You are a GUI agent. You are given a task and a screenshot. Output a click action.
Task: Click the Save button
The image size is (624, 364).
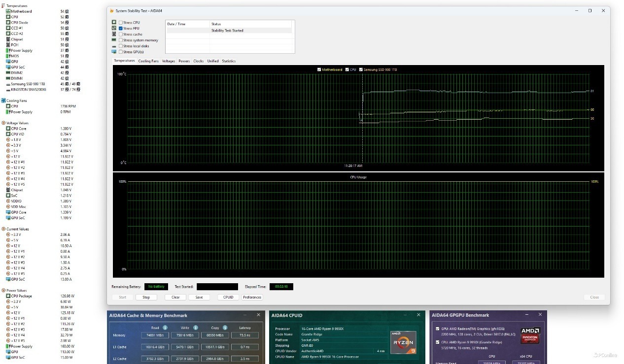pyautogui.click(x=199, y=298)
